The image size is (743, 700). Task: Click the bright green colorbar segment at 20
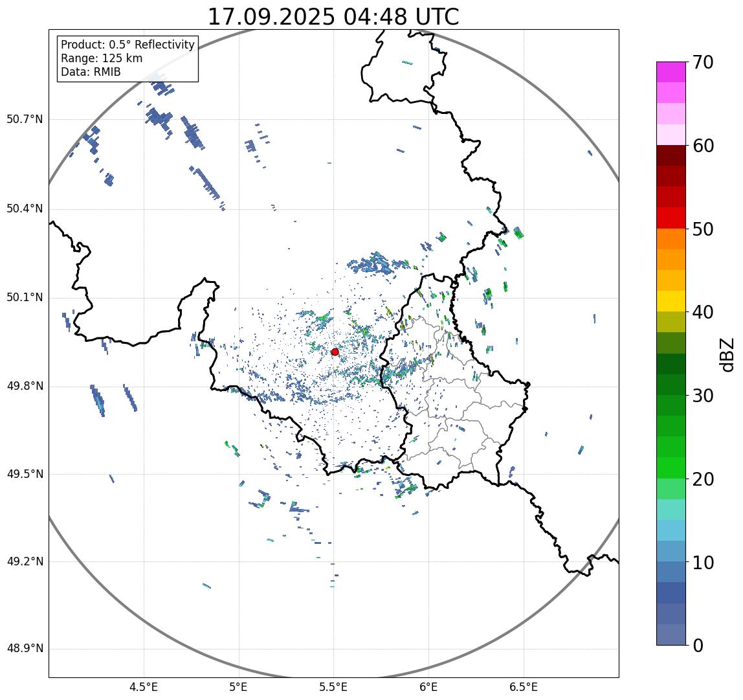pos(671,468)
